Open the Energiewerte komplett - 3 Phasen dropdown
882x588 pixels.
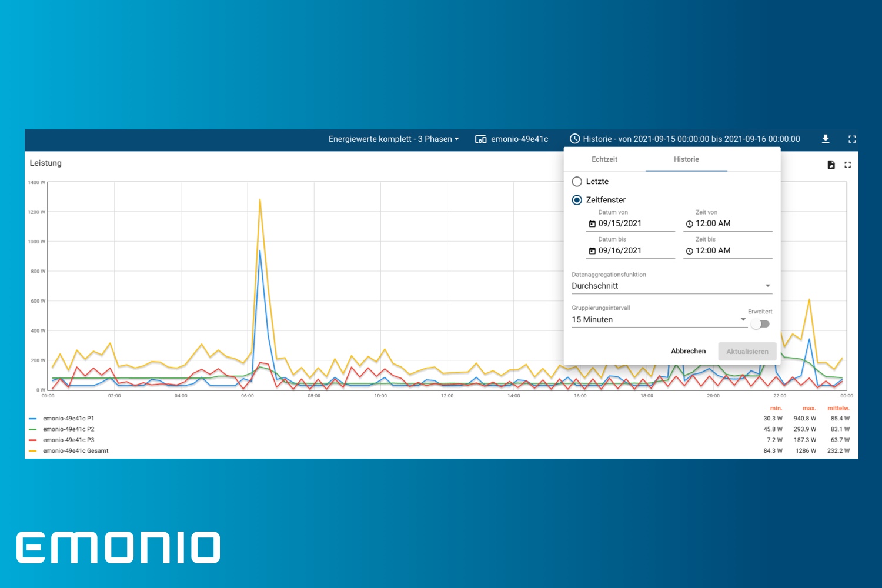coord(393,139)
